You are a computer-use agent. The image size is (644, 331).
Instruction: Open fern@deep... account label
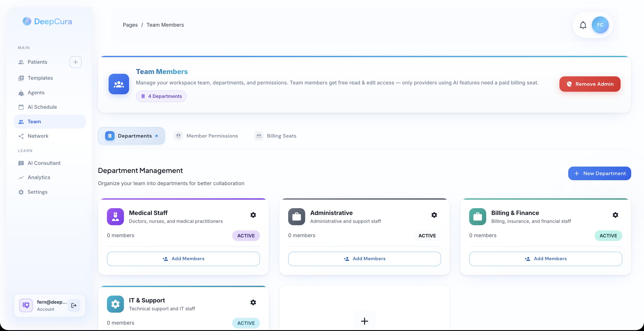tap(52, 302)
